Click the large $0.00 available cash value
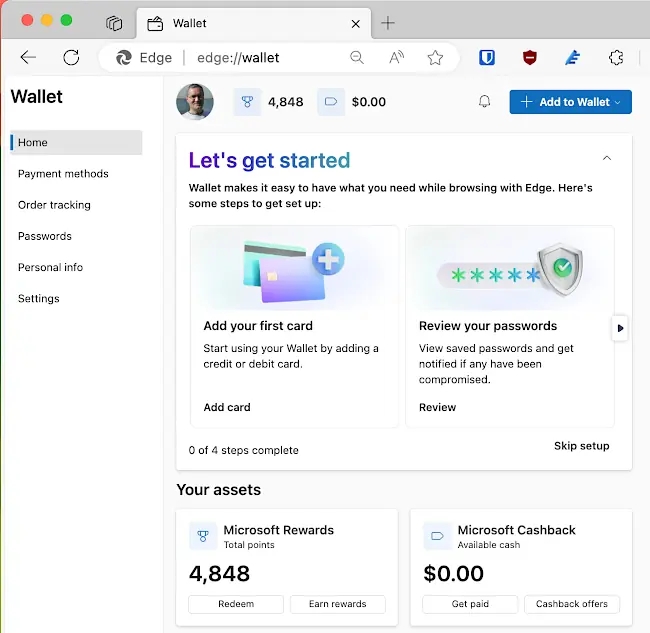Image resolution: width=650 pixels, height=633 pixels. (x=454, y=574)
